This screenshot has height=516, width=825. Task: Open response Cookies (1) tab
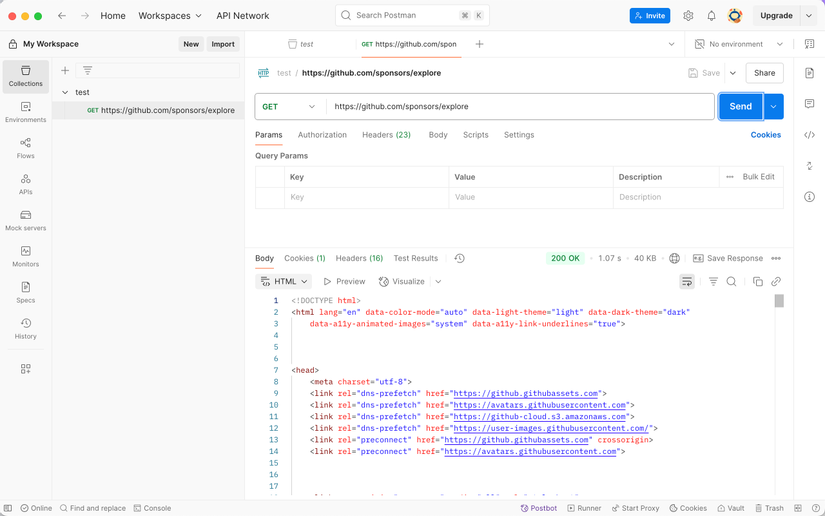(x=305, y=258)
